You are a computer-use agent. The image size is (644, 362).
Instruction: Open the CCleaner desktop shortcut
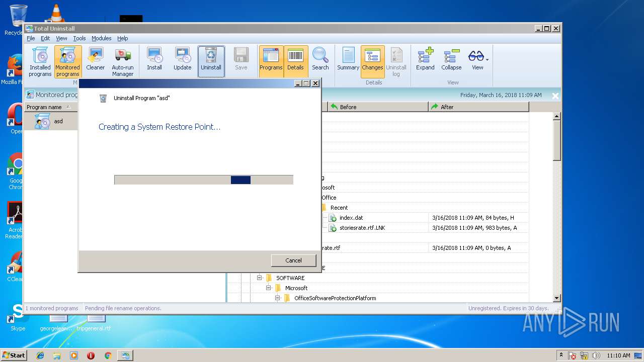click(x=15, y=266)
